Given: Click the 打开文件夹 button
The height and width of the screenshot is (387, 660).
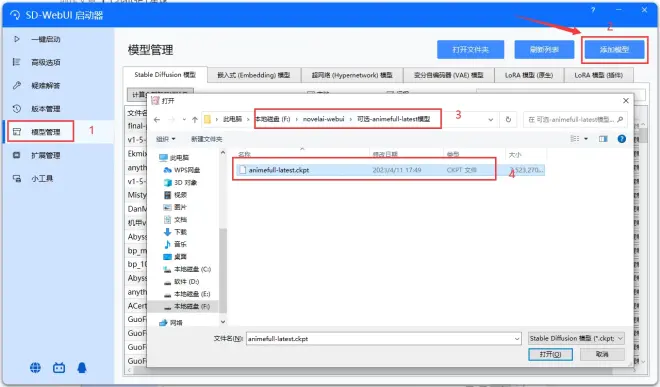Looking at the screenshot, I should point(471,50).
